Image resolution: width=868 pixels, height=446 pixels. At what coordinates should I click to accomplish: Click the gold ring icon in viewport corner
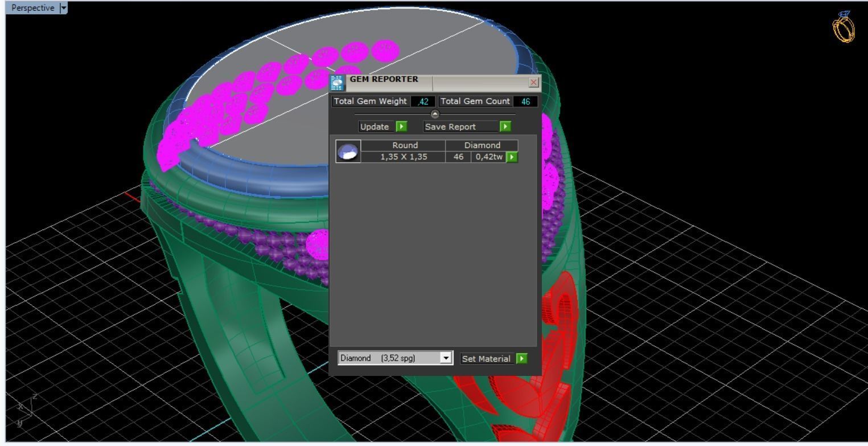(844, 27)
